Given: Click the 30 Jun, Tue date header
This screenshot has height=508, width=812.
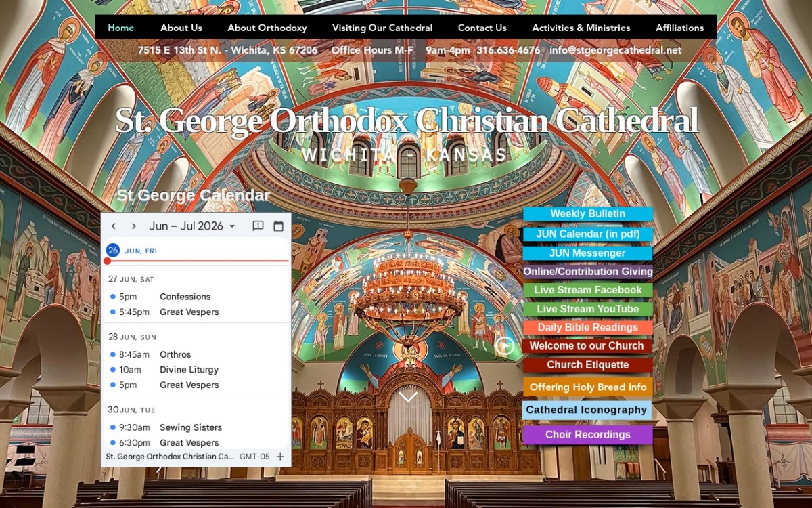Looking at the screenshot, I should (131, 410).
